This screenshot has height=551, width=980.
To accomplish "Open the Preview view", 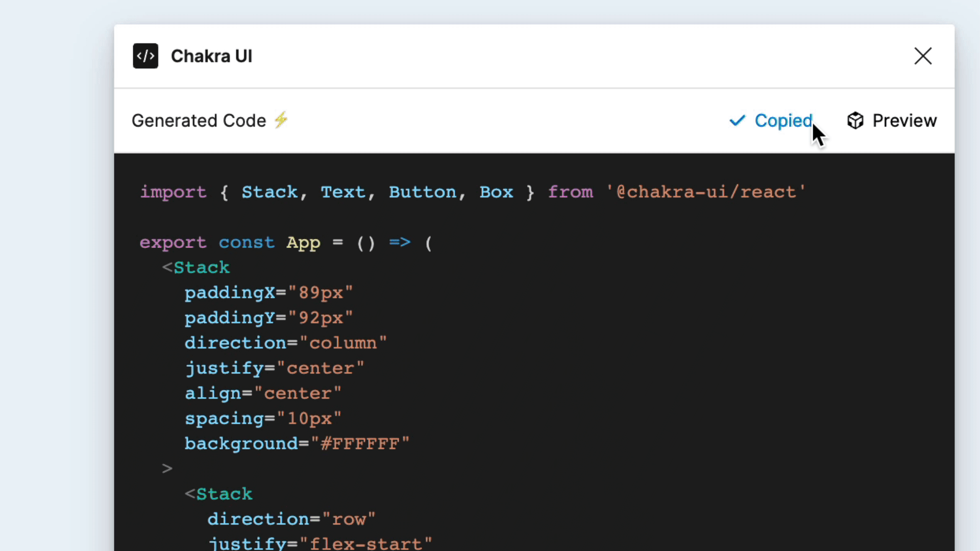I will click(892, 121).
